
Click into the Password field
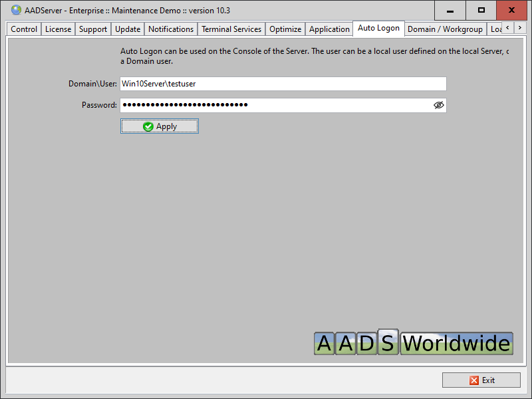(273, 105)
